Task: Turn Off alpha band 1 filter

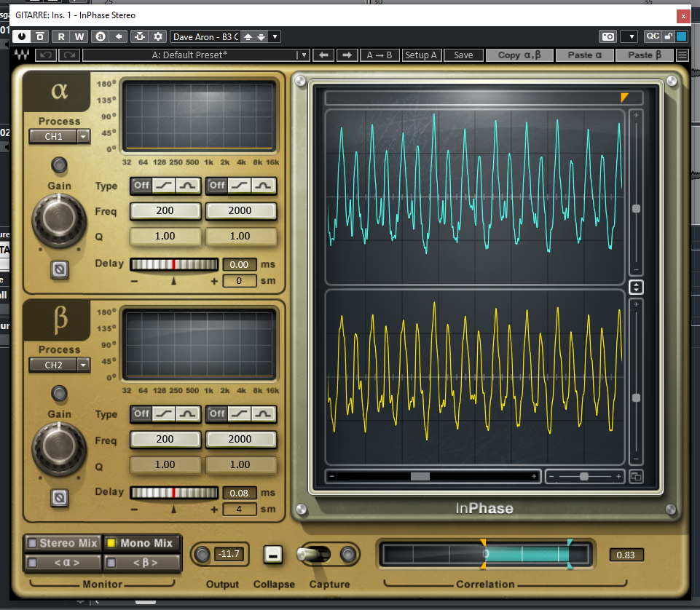Action: [141, 186]
